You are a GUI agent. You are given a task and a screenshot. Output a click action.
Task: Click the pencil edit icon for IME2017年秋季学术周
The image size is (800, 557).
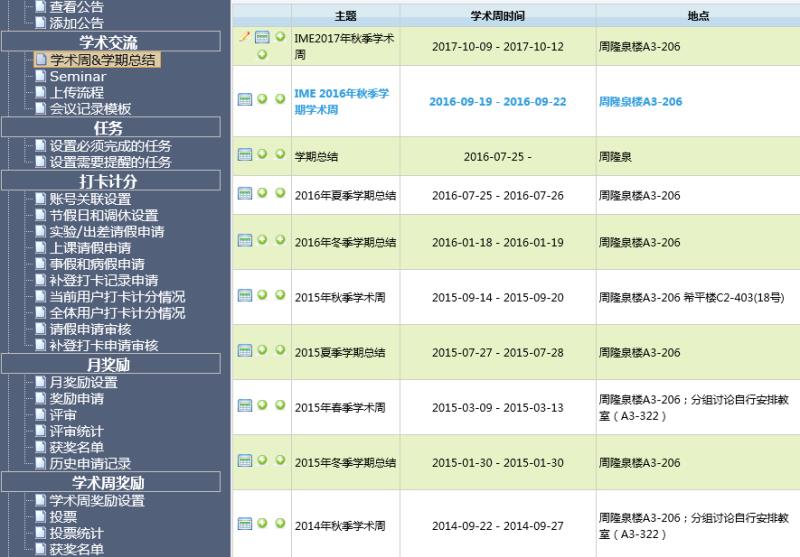243,37
